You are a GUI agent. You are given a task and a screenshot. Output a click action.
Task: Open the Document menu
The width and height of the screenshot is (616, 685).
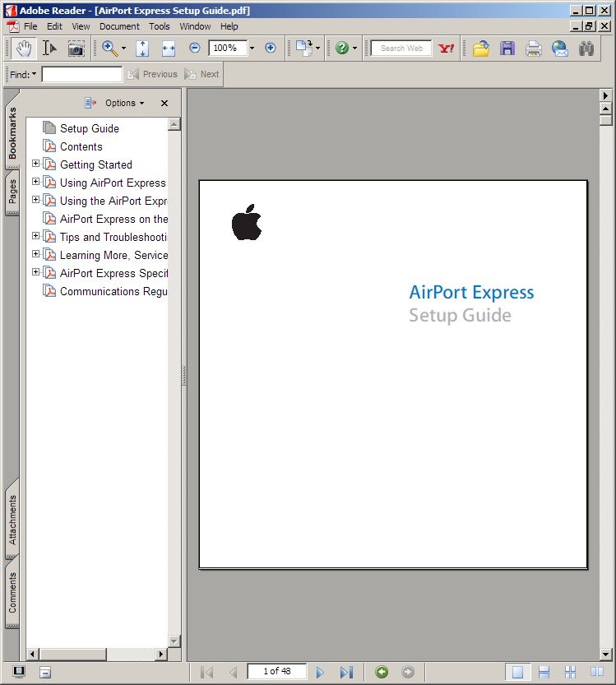pos(119,26)
